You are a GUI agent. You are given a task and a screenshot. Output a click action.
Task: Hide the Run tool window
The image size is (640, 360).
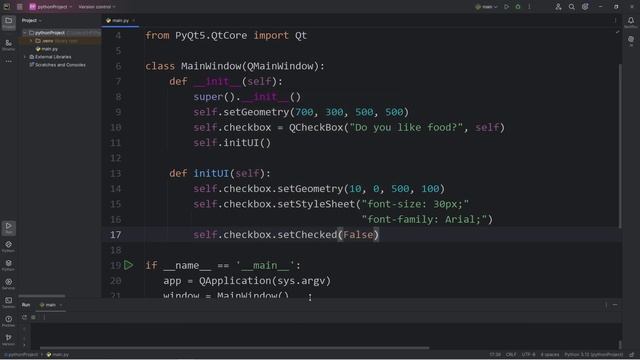coord(615,305)
